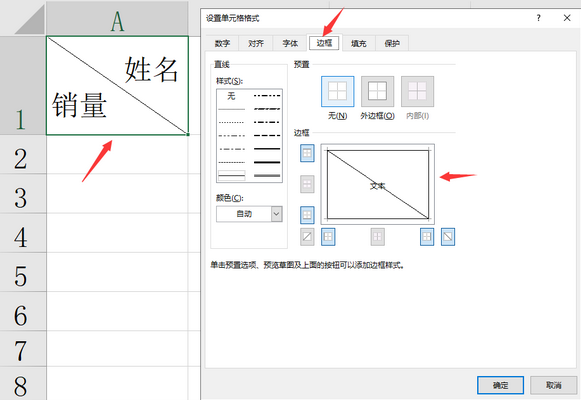Close the 设置单元格格式 dialog

[x=567, y=18]
